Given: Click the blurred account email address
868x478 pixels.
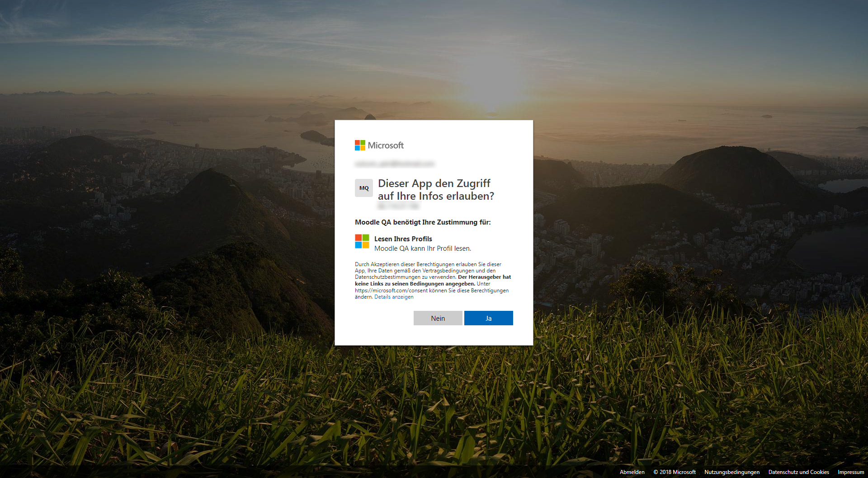Looking at the screenshot, I should pyautogui.click(x=395, y=164).
